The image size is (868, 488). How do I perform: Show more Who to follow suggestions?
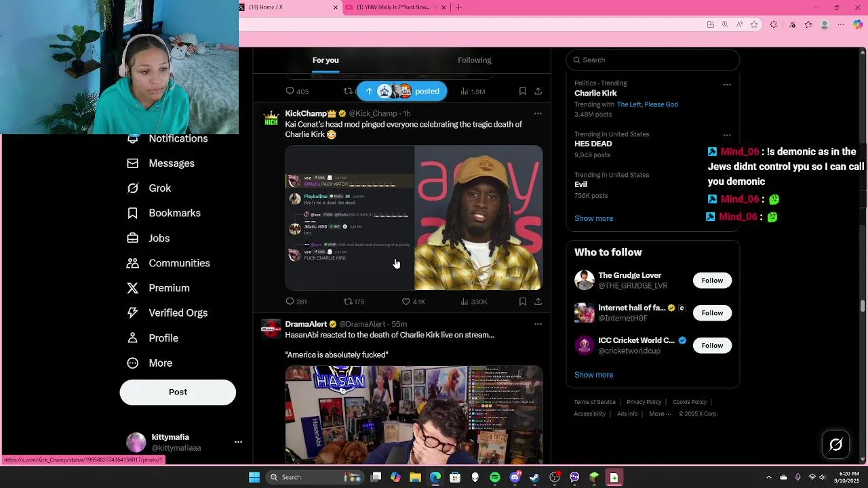tap(593, 375)
